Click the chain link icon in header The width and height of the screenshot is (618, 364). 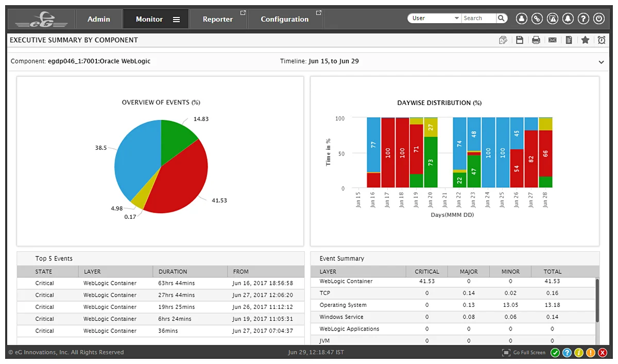tap(537, 19)
